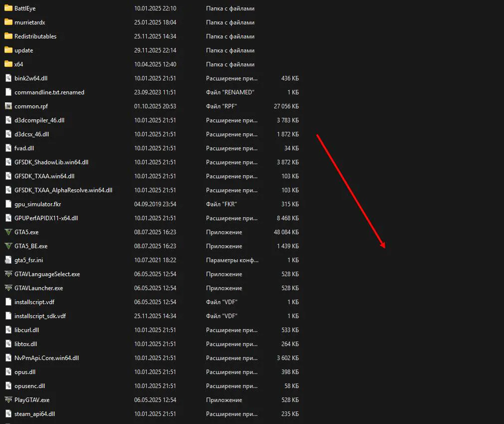Click the installscript.vdf file name
The height and width of the screenshot is (424, 504).
34,302
